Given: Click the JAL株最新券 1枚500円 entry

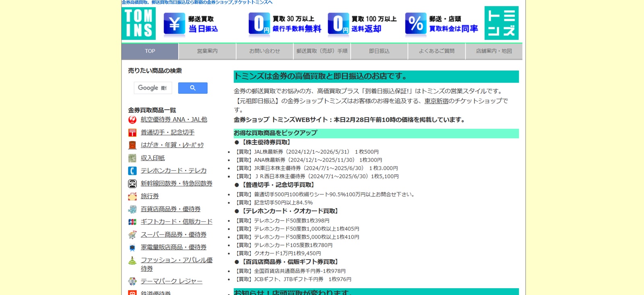Looking at the screenshot, I should [306, 152].
